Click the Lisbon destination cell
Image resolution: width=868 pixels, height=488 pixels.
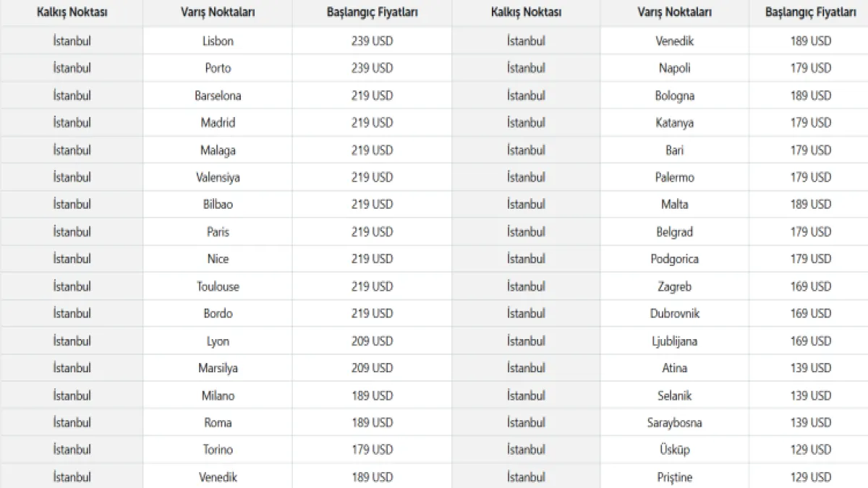[x=218, y=41]
